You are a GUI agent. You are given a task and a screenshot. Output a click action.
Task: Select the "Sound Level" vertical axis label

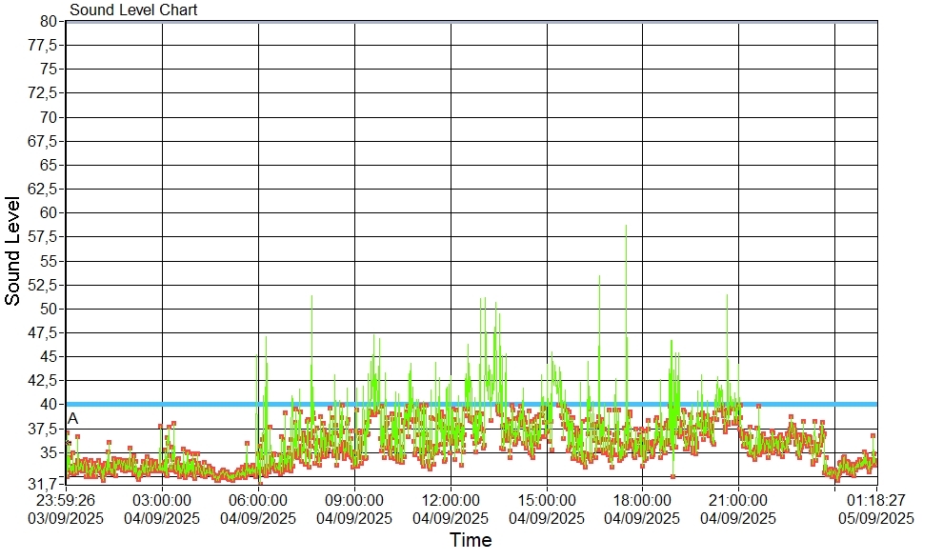point(13,250)
